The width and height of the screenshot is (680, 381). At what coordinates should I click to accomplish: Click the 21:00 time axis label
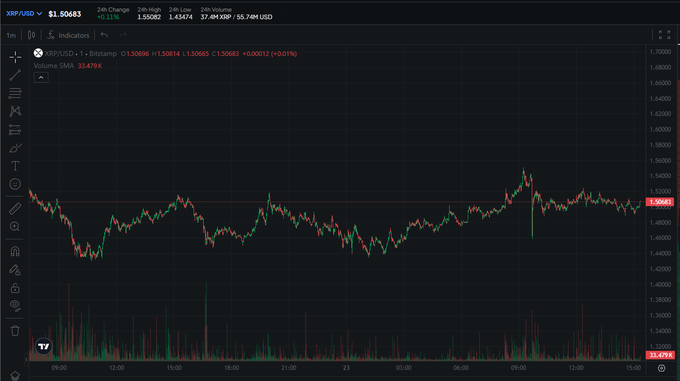click(289, 368)
